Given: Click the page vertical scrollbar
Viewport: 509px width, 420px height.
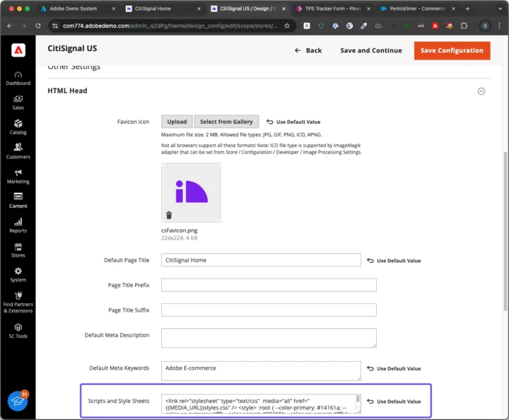Looking at the screenshot, I should tap(505, 231).
